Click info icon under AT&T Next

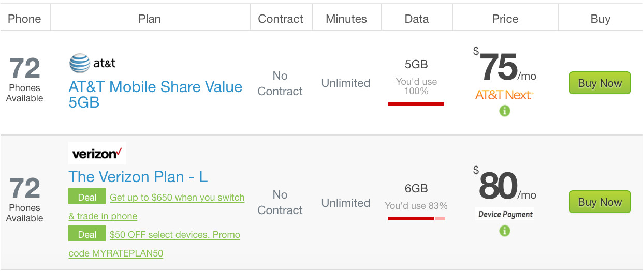click(x=505, y=111)
